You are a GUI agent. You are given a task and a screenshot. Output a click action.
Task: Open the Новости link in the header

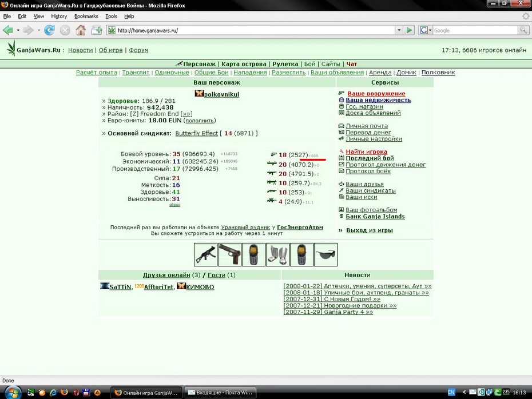[x=81, y=50]
